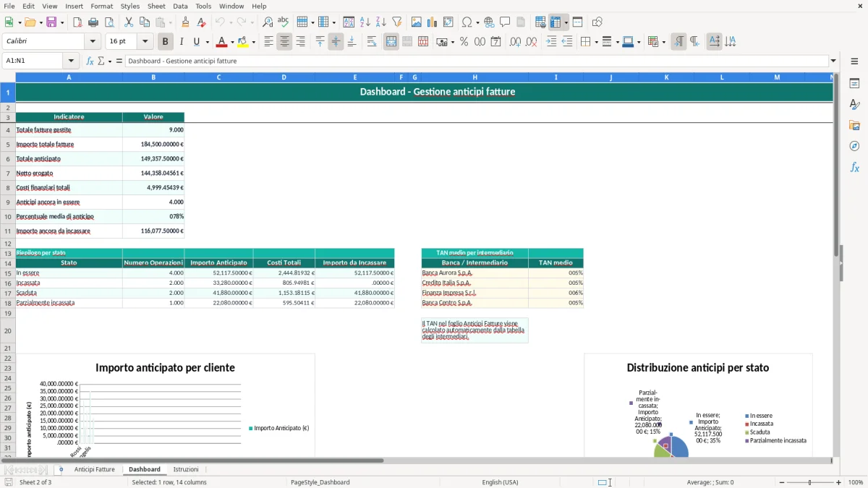Insert Special Character omega icon

tap(467, 22)
